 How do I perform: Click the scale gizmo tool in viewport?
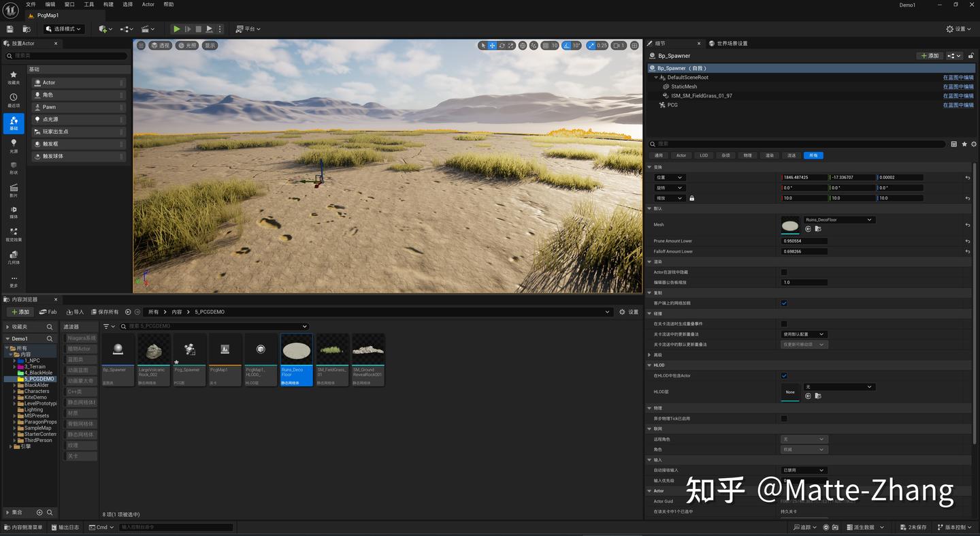[511, 46]
